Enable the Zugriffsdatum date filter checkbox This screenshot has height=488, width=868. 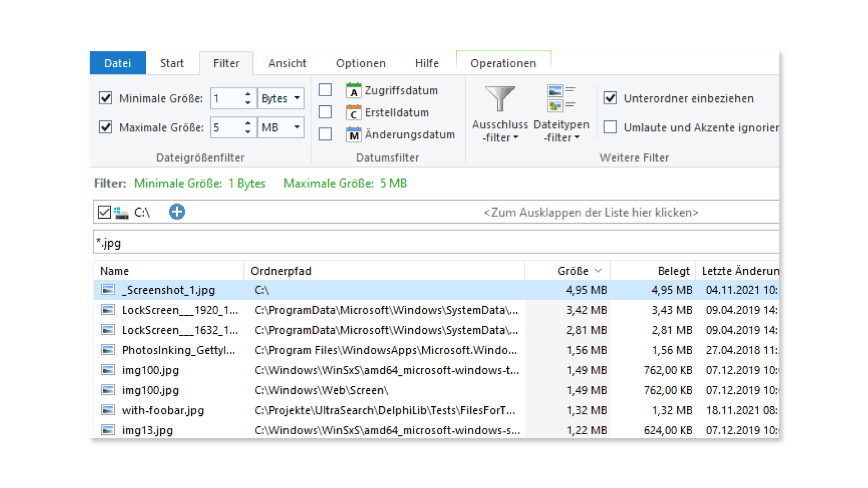tap(325, 90)
